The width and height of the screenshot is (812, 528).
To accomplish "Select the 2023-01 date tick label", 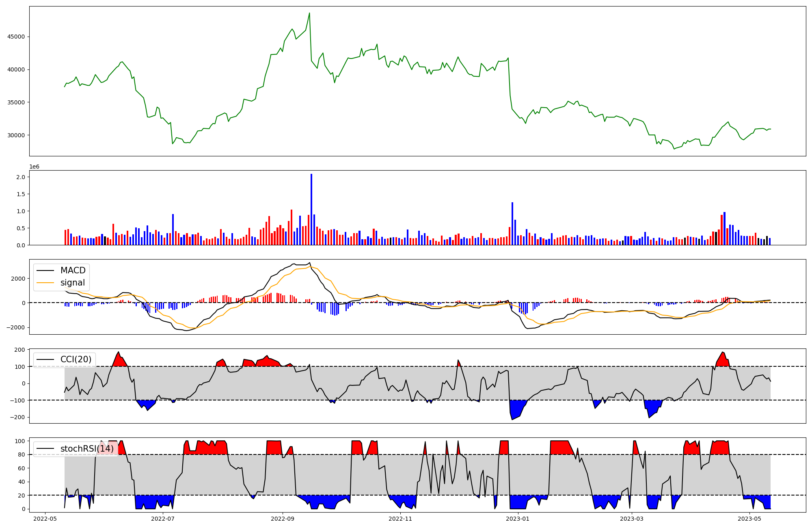I will (x=518, y=519).
